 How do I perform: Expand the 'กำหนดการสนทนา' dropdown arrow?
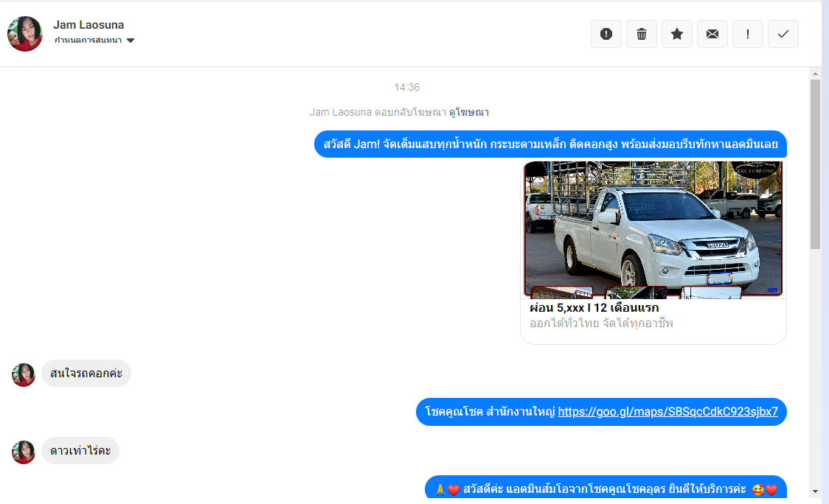click(x=131, y=41)
